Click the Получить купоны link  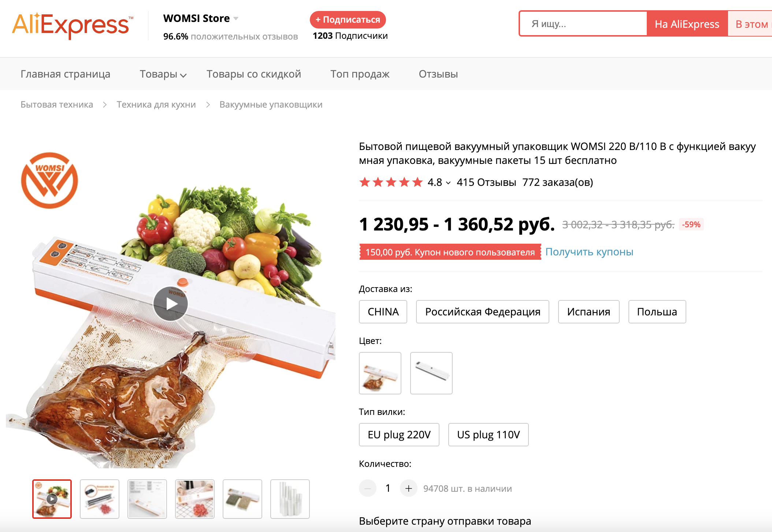(589, 252)
